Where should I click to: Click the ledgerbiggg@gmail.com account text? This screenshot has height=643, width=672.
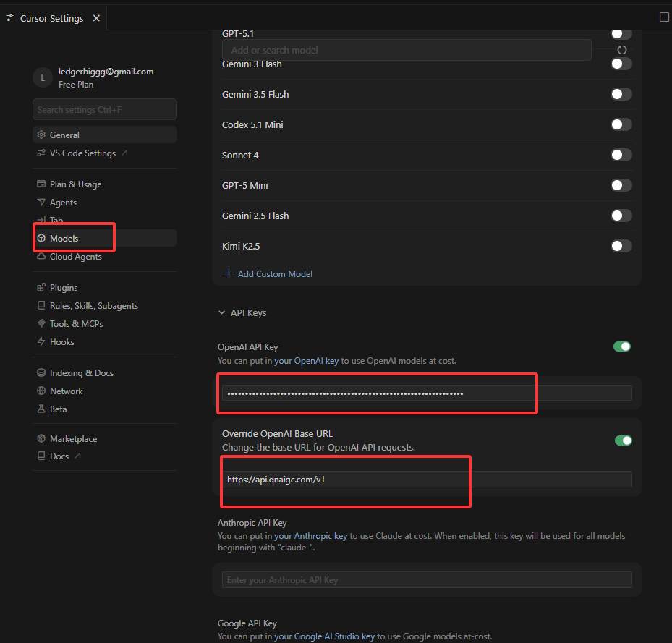[106, 72]
